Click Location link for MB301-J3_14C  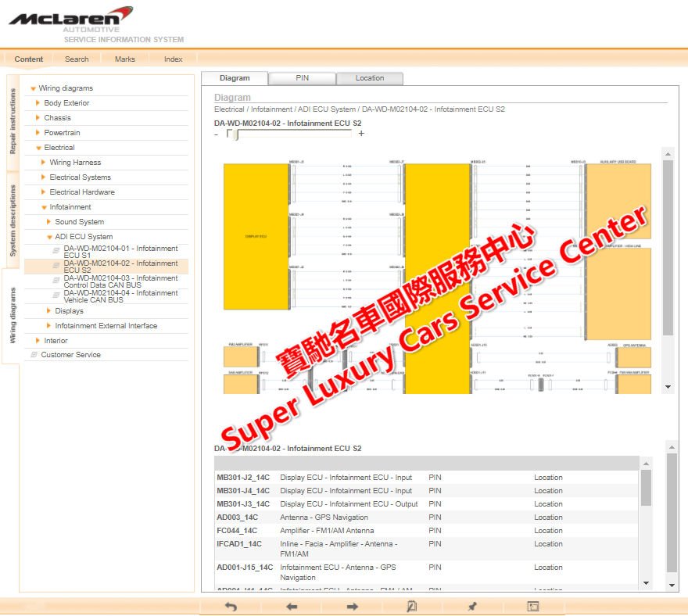click(x=548, y=503)
